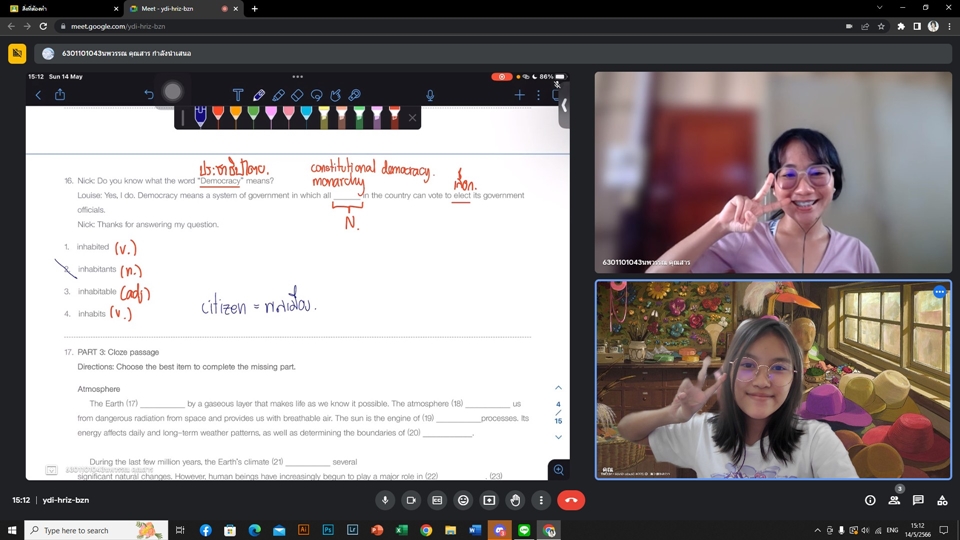Show hidden system tray icons chevron
960x540 pixels.
817,530
